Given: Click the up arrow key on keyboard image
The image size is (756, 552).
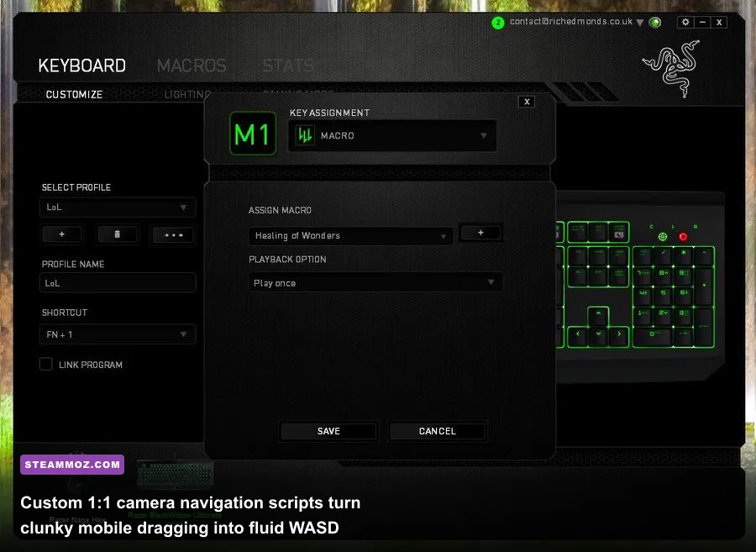Looking at the screenshot, I should 598,314.
